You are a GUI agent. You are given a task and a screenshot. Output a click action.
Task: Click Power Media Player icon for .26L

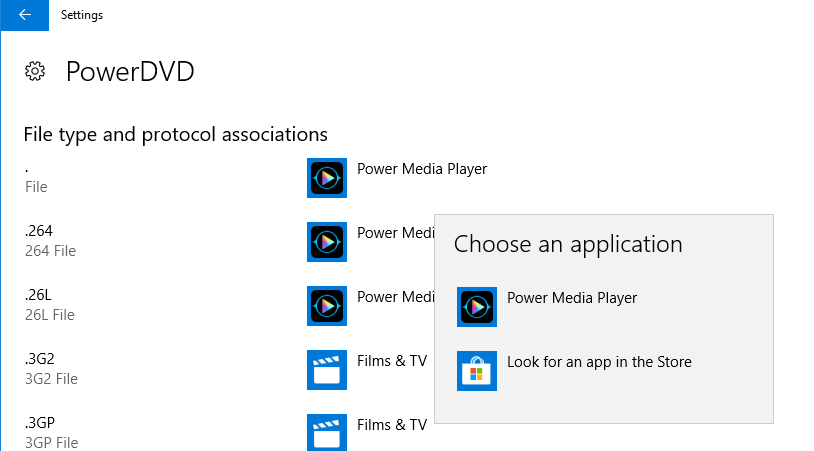(327, 306)
